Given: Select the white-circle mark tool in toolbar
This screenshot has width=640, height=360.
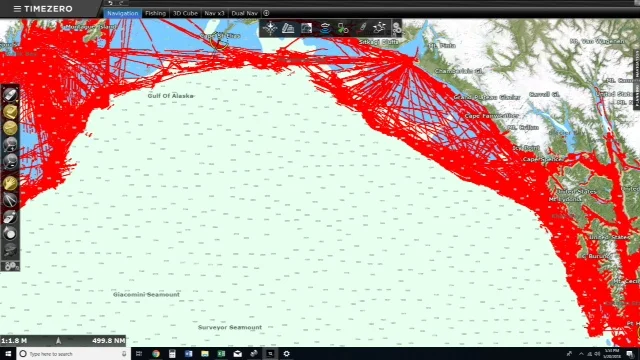Looking at the screenshot, I should click(x=10, y=233).
